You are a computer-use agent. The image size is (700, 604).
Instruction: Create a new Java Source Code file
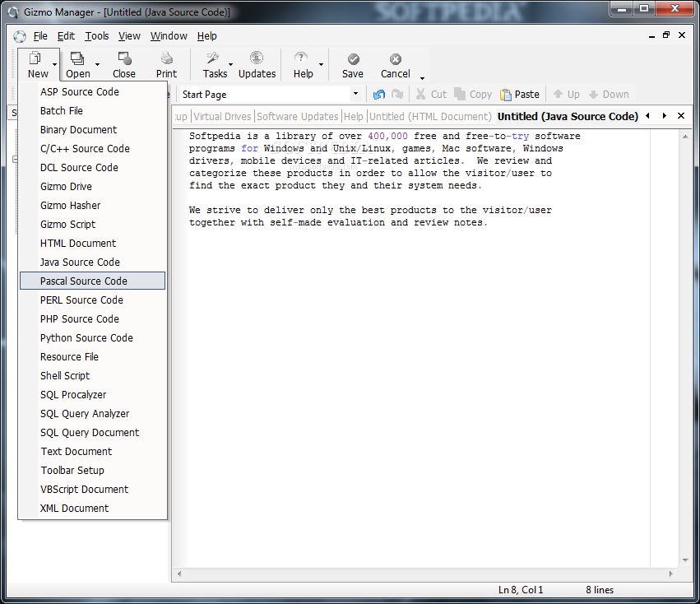(92, 263)
